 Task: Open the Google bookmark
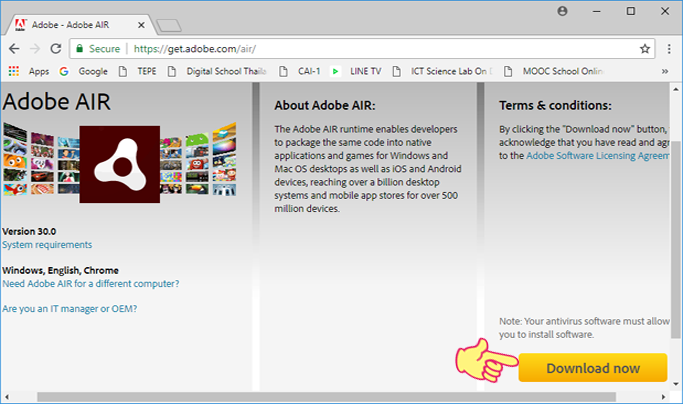point(84,71)
